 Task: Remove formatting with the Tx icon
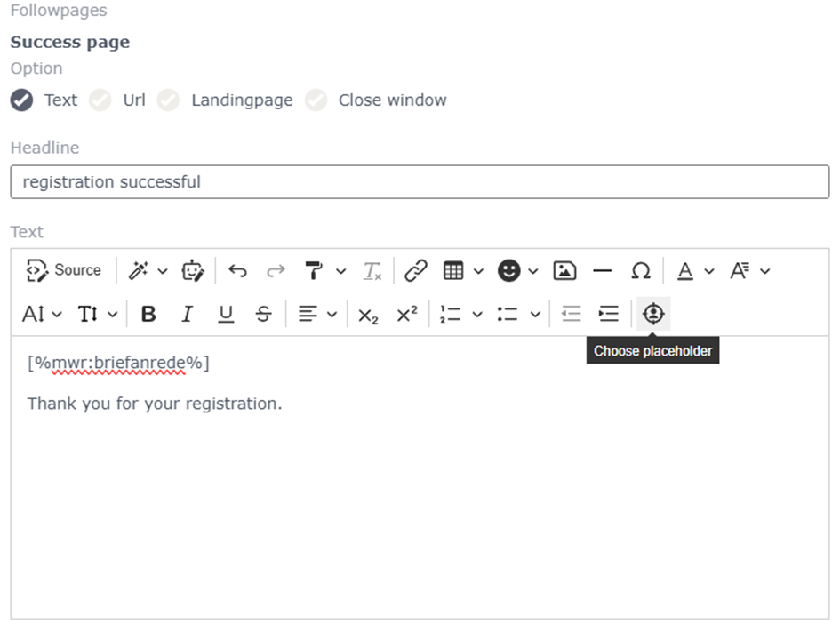pos(372,270)
